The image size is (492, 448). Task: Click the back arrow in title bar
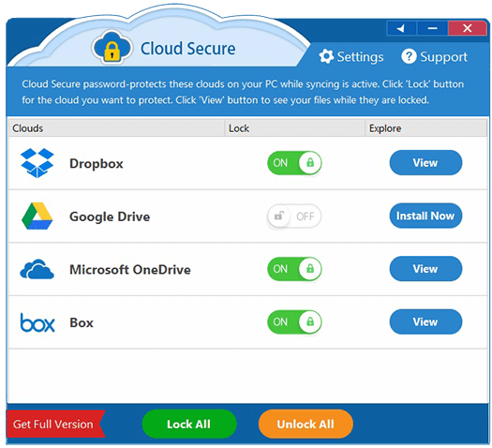pos(402,29)
